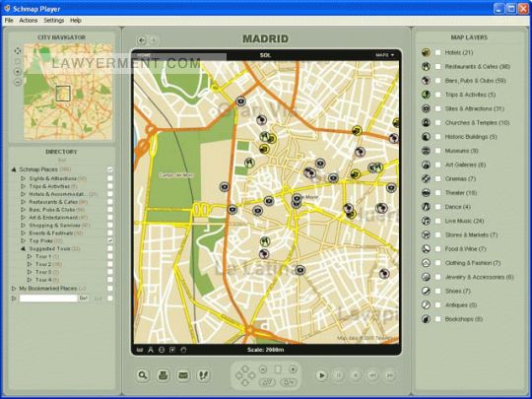Expand the My Bookmarked Places node

[x=14, y=289]
